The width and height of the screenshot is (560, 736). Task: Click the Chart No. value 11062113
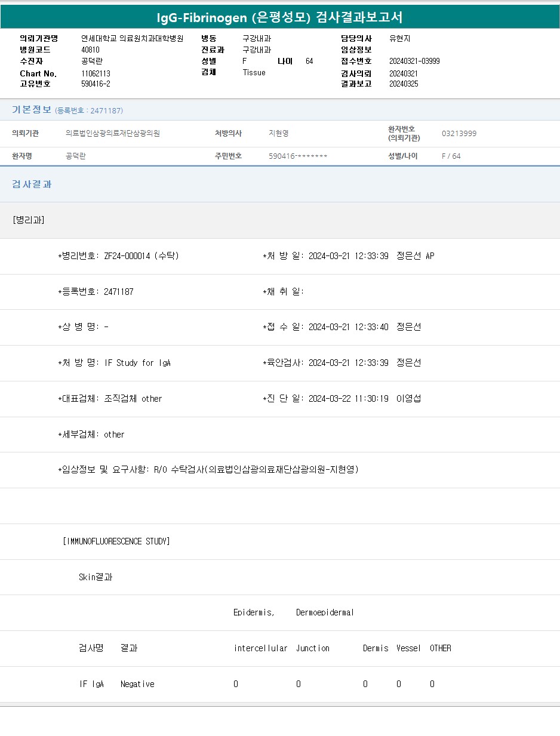(x=96, y=73)
